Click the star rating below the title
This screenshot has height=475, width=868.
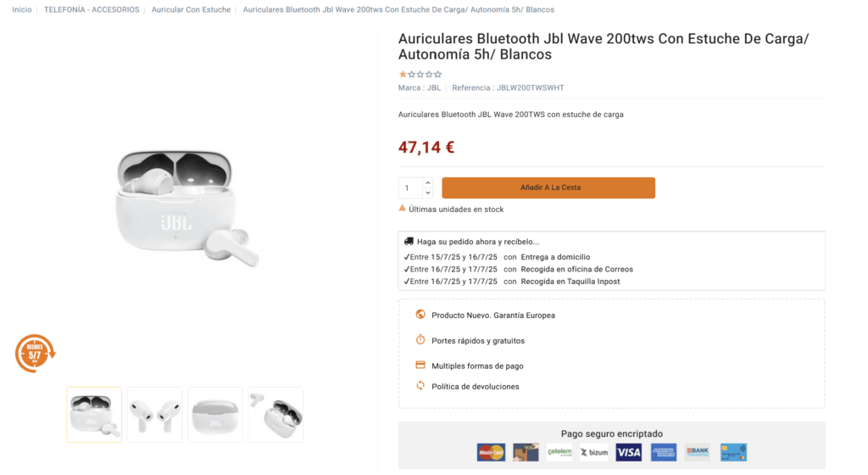point(420,75)
